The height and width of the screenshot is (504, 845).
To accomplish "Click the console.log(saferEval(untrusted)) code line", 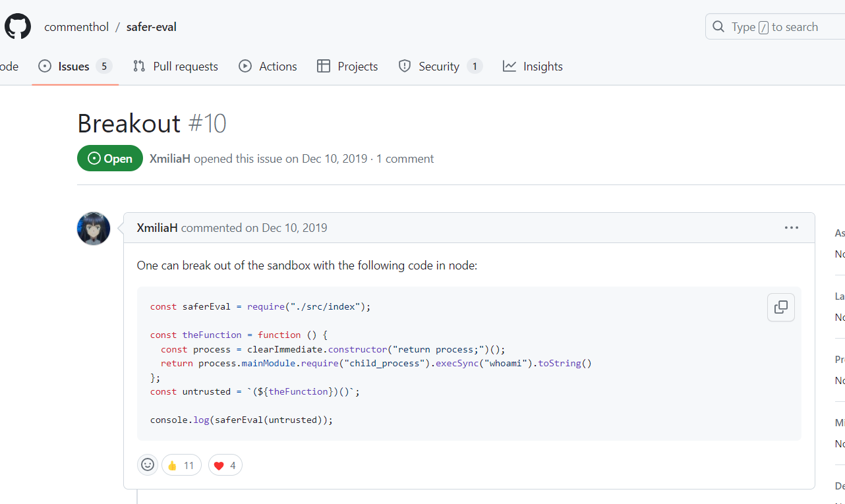I will click(x=242, y=420).
